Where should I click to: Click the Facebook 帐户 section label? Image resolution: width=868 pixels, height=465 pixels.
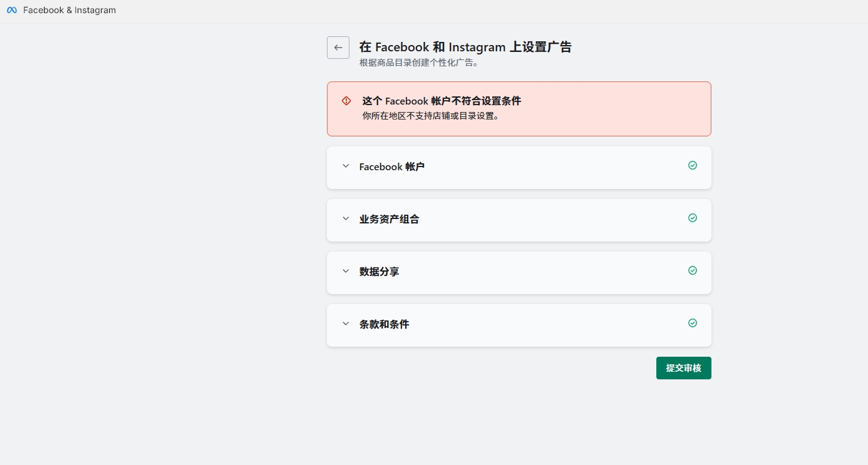392,167
